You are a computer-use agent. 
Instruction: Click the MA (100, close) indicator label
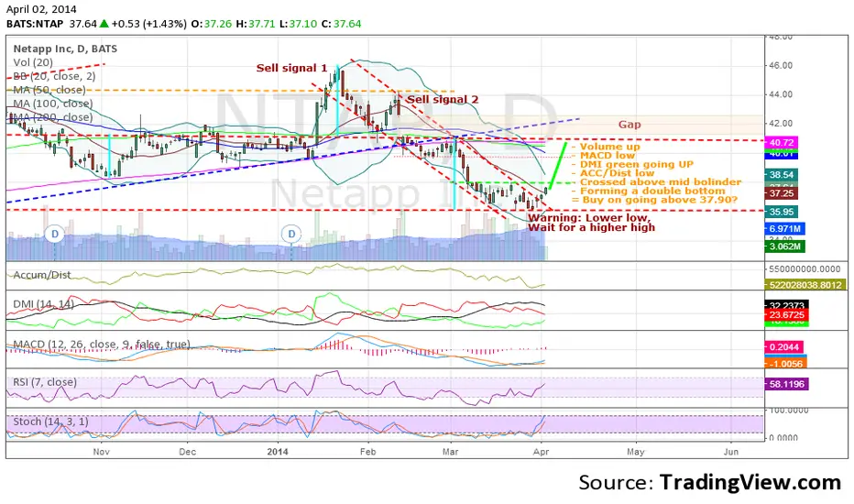[x=52, y=103]
